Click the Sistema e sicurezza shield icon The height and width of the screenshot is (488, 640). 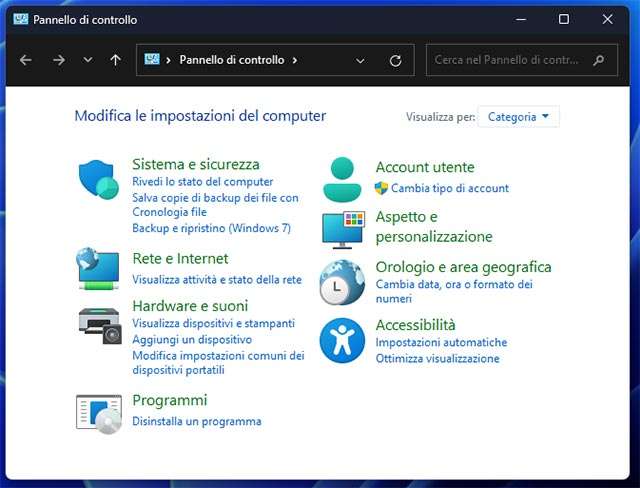(99, 180)
